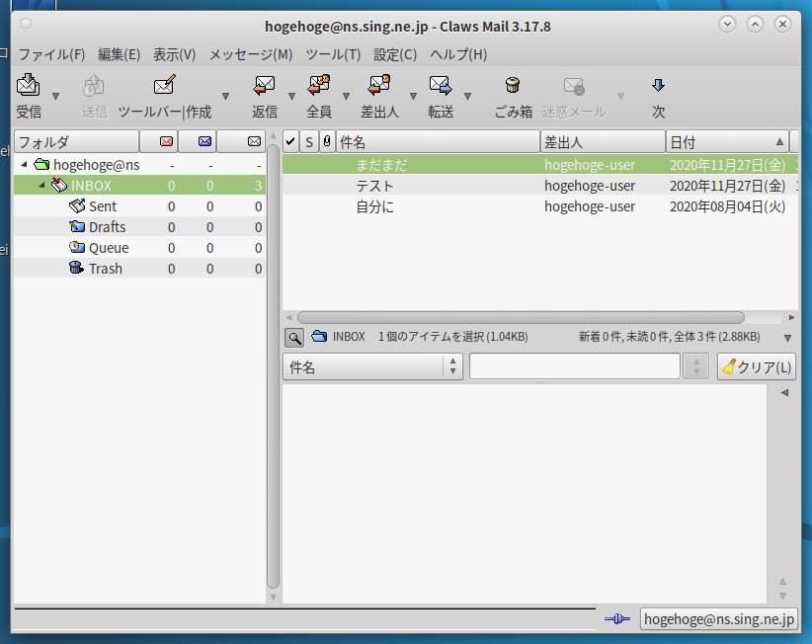Click the INBOX folder icon in status row

point(319,337)
